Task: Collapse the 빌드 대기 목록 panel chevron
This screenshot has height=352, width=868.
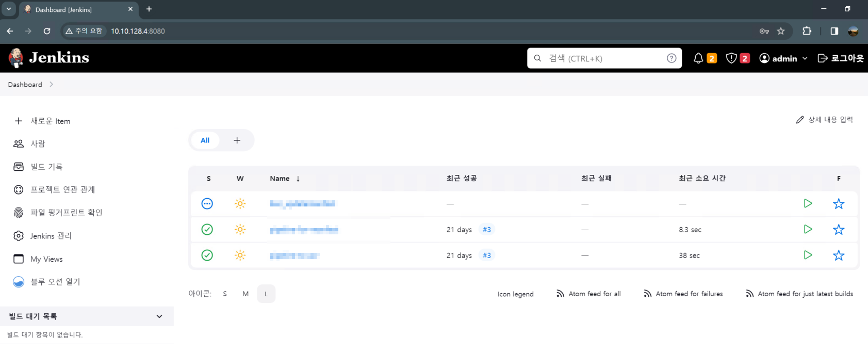Action: point(159,316)
